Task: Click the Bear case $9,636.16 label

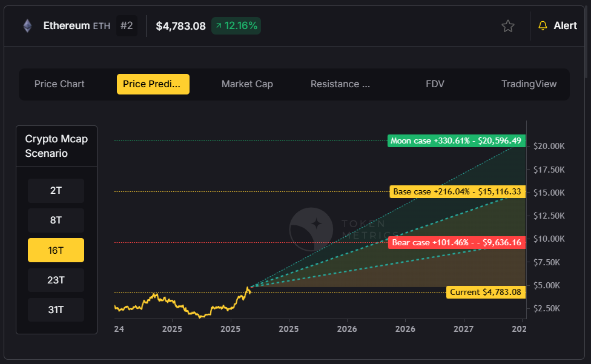Action: 457,242
